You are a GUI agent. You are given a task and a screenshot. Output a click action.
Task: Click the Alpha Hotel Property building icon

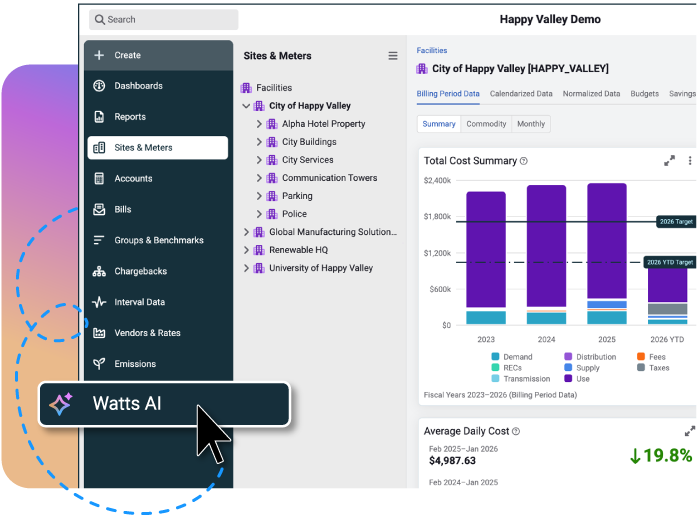(272, 124)
